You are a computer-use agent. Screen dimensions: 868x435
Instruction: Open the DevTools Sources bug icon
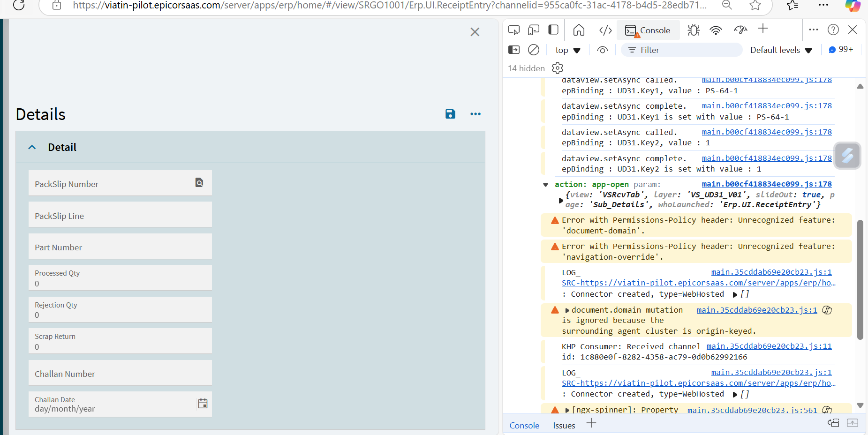coord(694,30)
